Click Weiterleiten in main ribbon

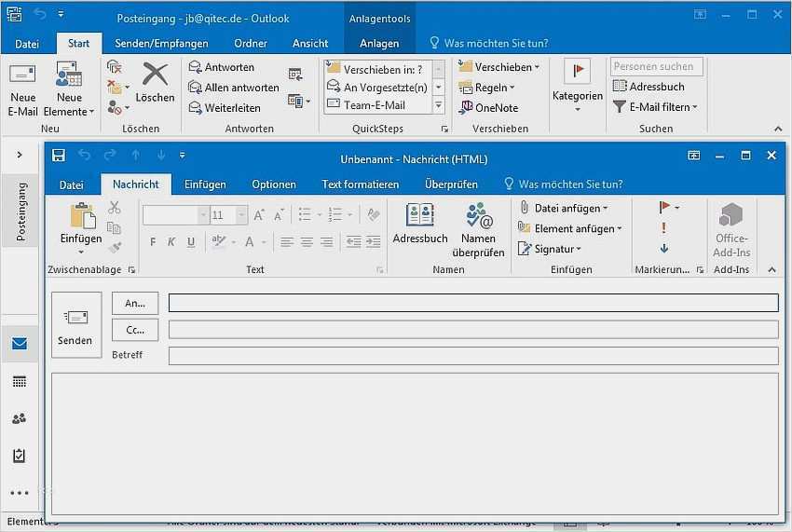tap(225, 108)
